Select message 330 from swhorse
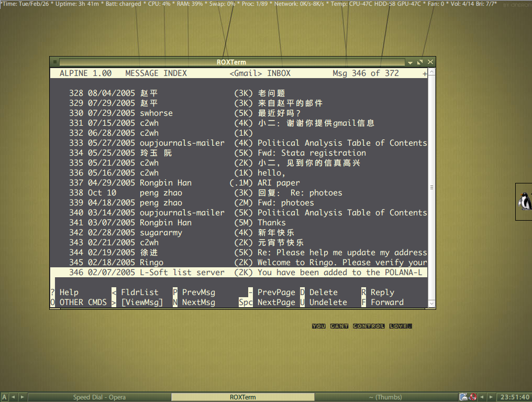The height and width of the screenshot is (402, 532). click(239, 113)
